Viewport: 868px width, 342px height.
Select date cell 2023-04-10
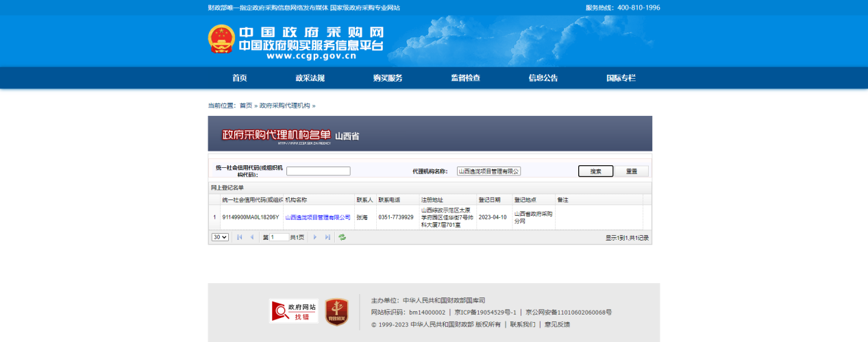tap(492, 217)
